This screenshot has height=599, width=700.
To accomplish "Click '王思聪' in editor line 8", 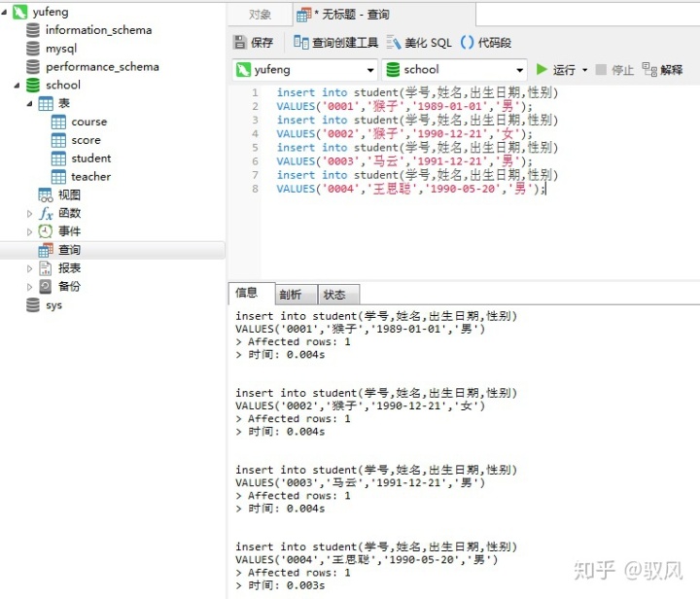I will (392, 189).
